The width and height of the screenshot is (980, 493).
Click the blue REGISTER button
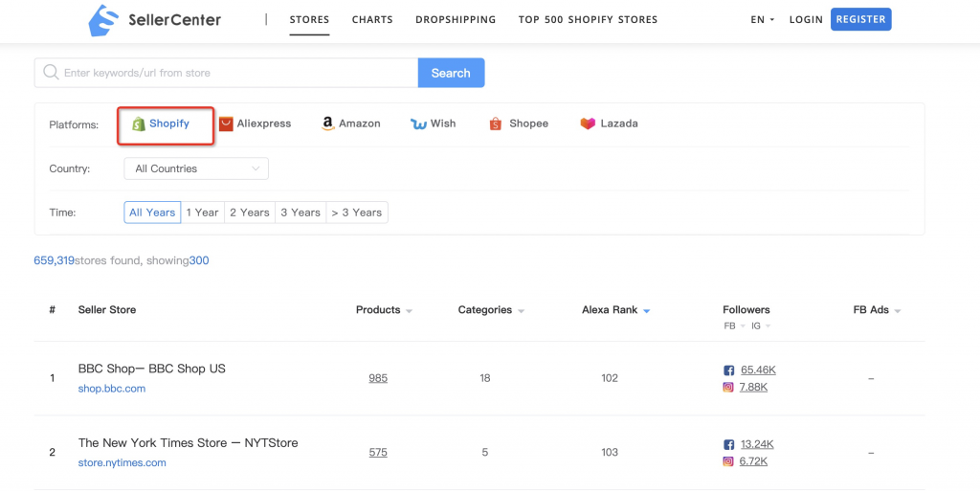[861, 19]
